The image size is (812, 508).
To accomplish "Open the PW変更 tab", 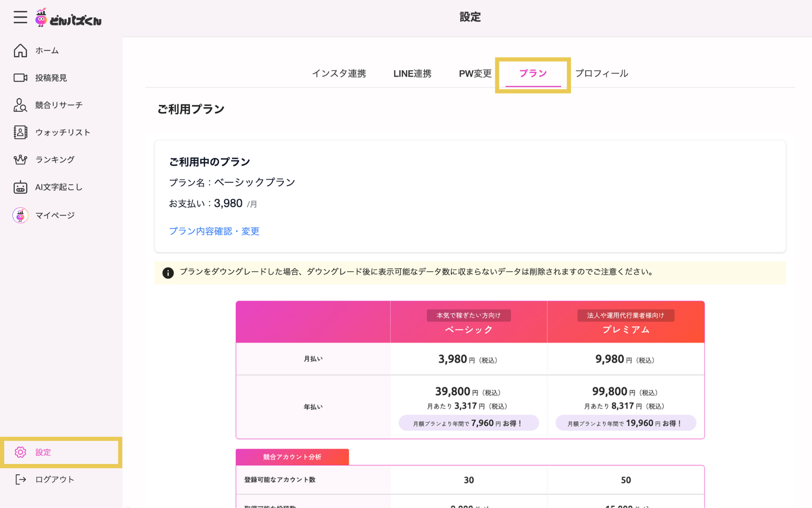I will click(x=475, y=74).
